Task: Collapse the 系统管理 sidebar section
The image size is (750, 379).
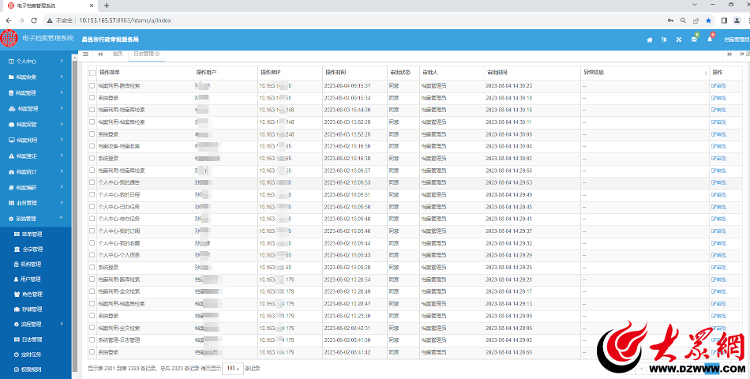Action: (36, 218)
